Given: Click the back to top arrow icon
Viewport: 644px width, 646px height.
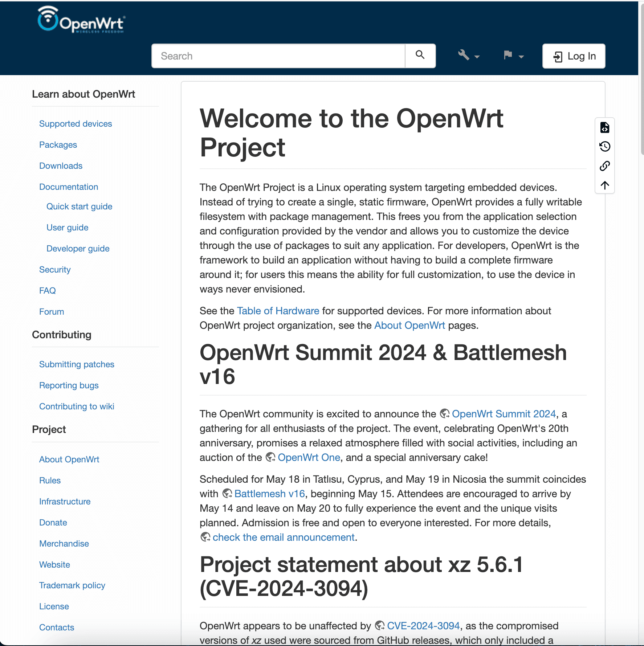Looking at the screenshot, I should tap(605, 185).
